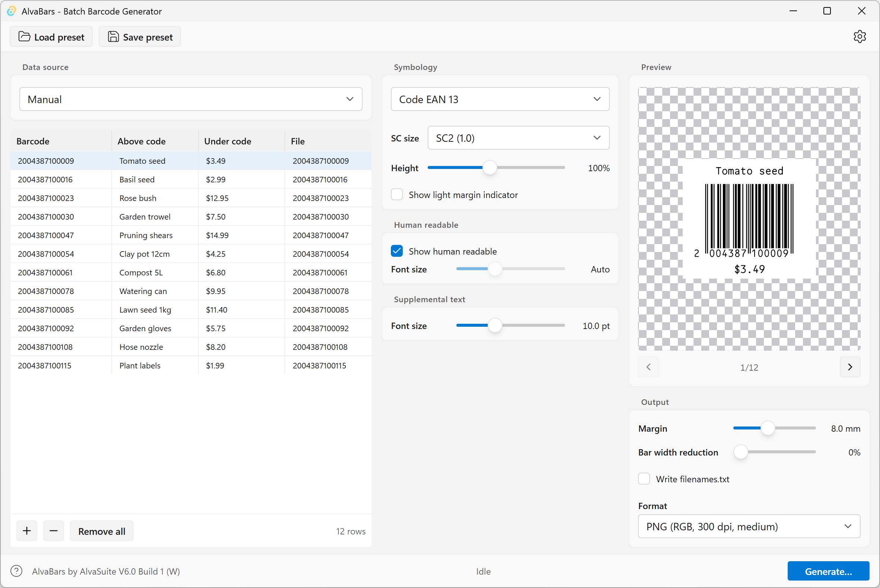The height and width of the screenshot is (588, 880).
Task: Click the AlvaBars app logo icon
Action: pyautogui.click(x=12, y=11)
